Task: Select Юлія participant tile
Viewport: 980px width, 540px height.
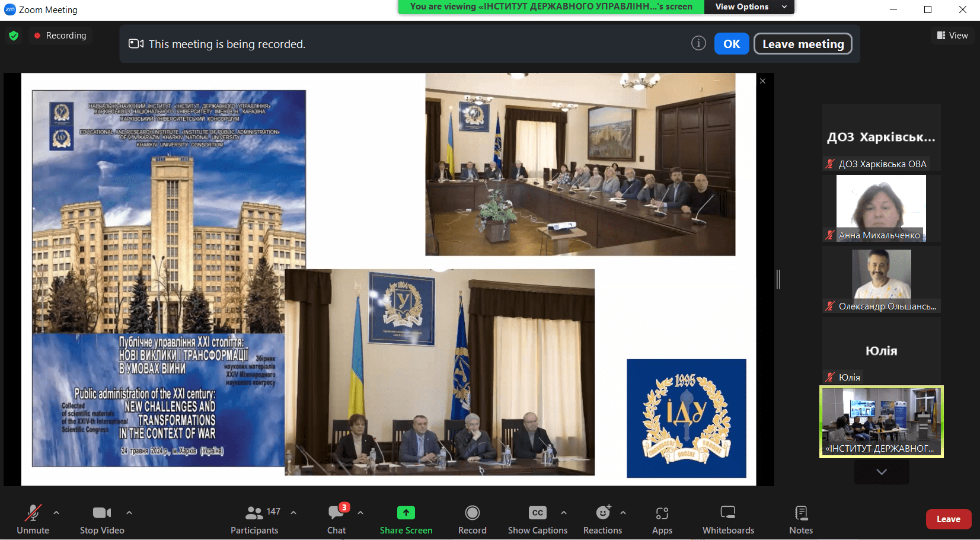Action: [x=882, y=351]
